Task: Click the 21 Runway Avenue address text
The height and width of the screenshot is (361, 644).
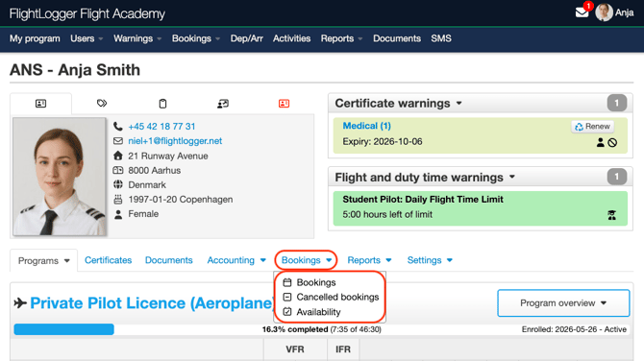Action: [x=168, y=156]
